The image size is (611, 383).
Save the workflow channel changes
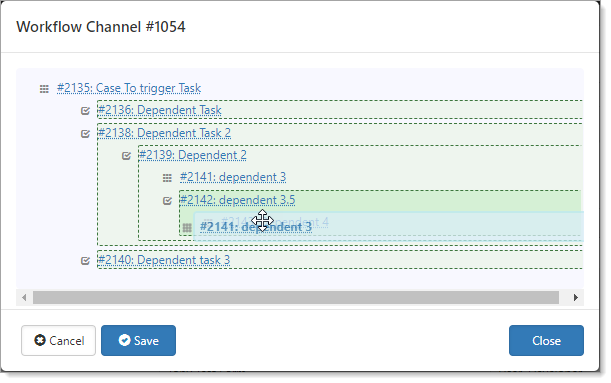(138, 341)
